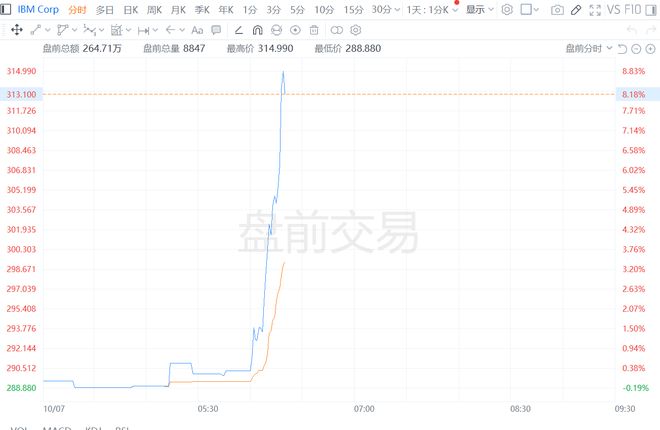
Task: Select the range measure tool
Action: 143,30
